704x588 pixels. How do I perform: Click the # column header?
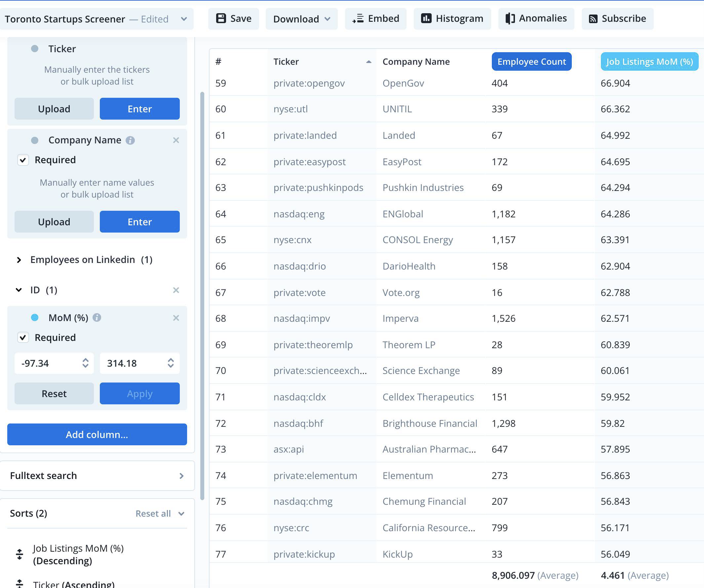218,62
